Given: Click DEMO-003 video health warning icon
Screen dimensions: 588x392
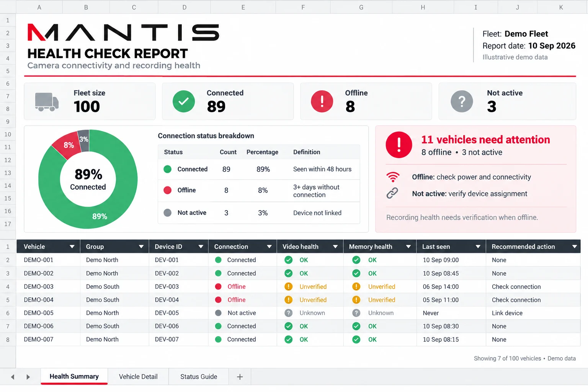Looking at the screenshot, I should (289, 286).
